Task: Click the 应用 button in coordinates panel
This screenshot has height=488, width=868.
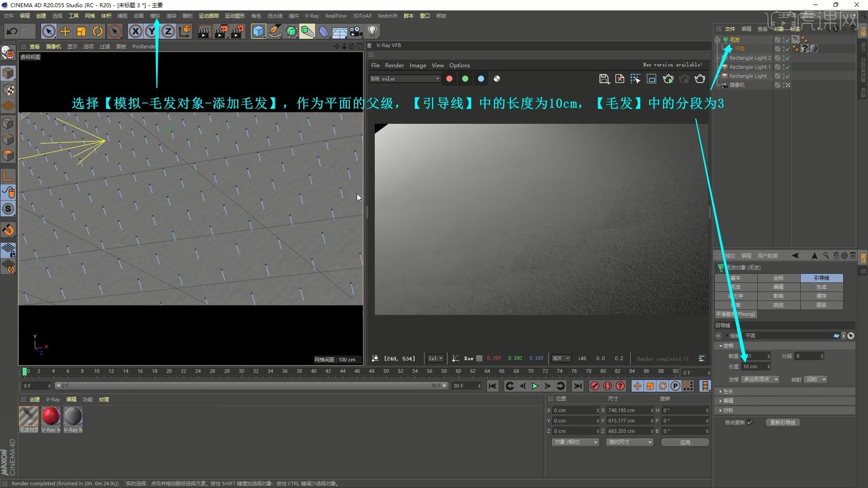Action: click(x=685, y=442)
